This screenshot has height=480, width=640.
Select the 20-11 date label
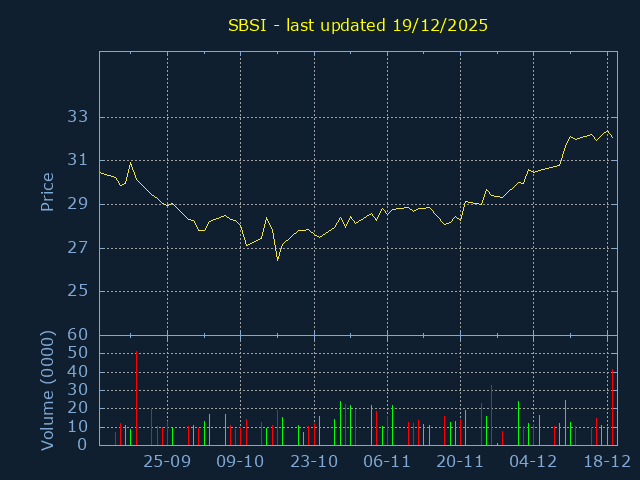click(x=460, y=461)
